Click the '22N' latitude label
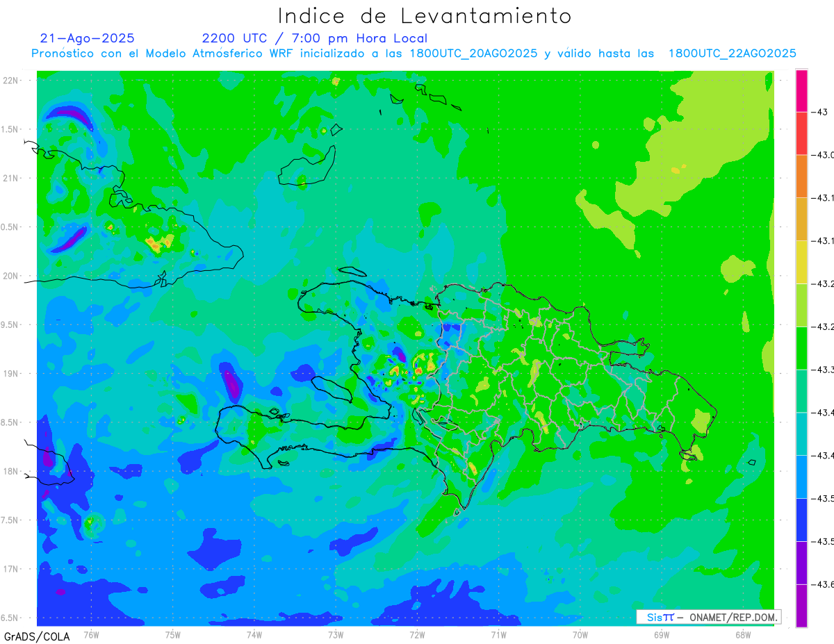 pos(12,81)
